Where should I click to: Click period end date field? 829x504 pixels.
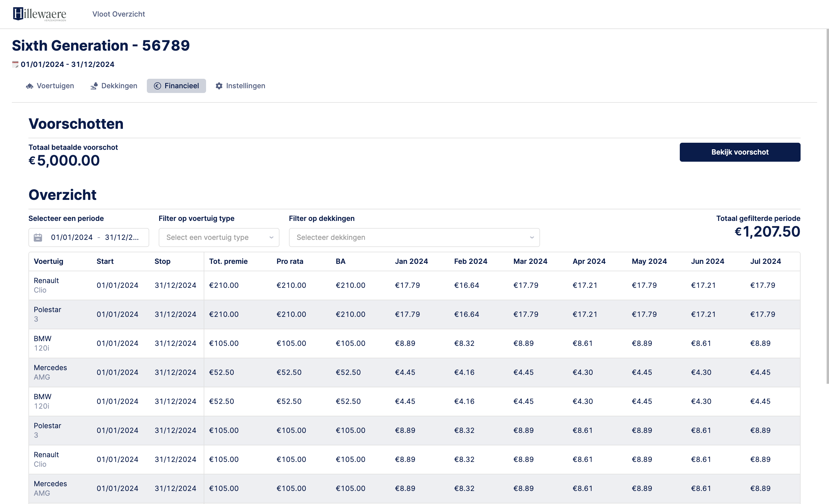pyautogui.click(x=122, y=237)
